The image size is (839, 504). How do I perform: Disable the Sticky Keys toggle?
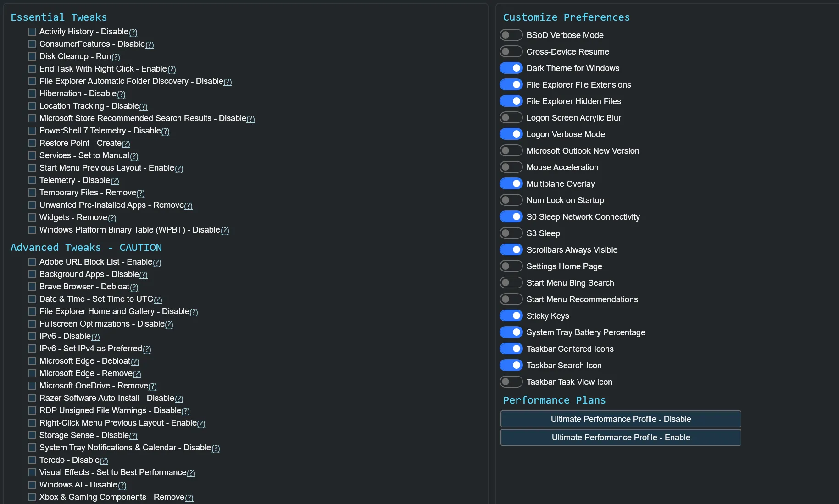coord(511,316)
